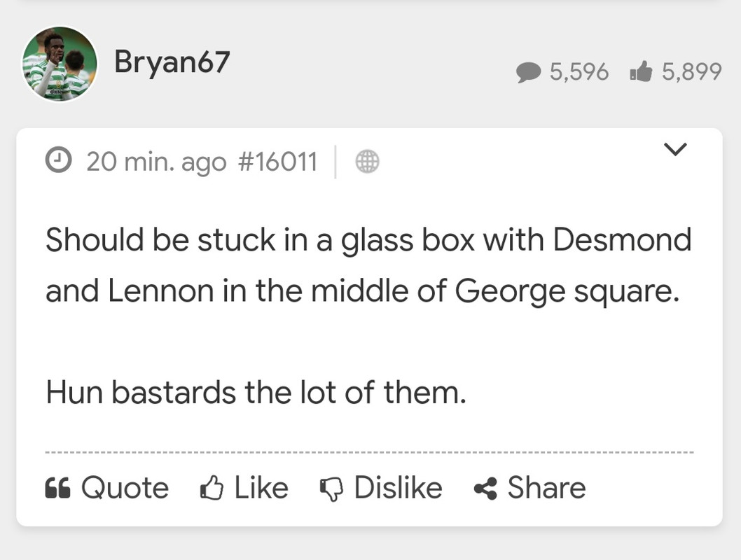Click the quotation marks icon

58,488
